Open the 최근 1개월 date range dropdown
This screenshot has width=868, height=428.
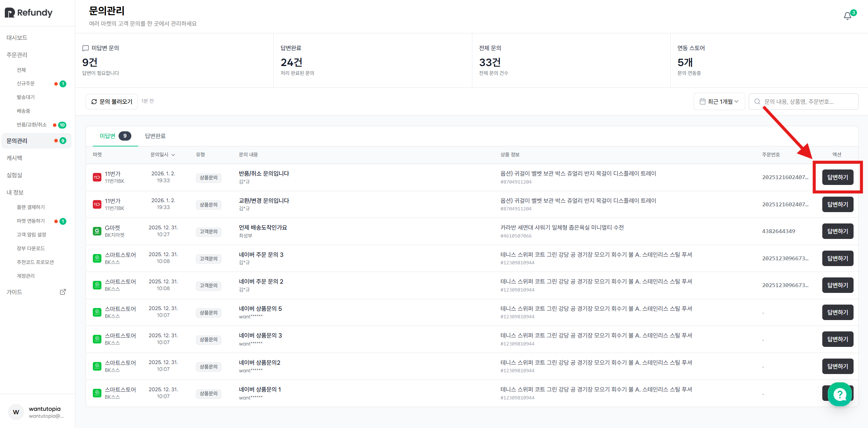tap(719, 101)
